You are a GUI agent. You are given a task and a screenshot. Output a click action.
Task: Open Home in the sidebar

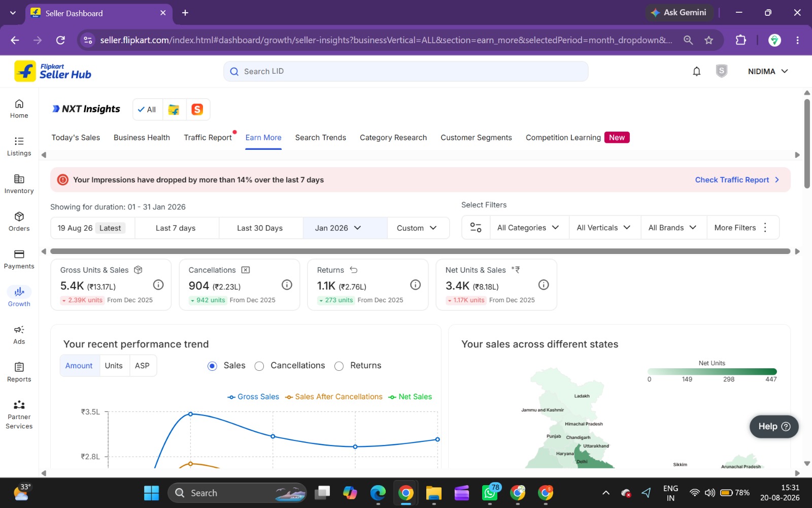click(19, 109)
